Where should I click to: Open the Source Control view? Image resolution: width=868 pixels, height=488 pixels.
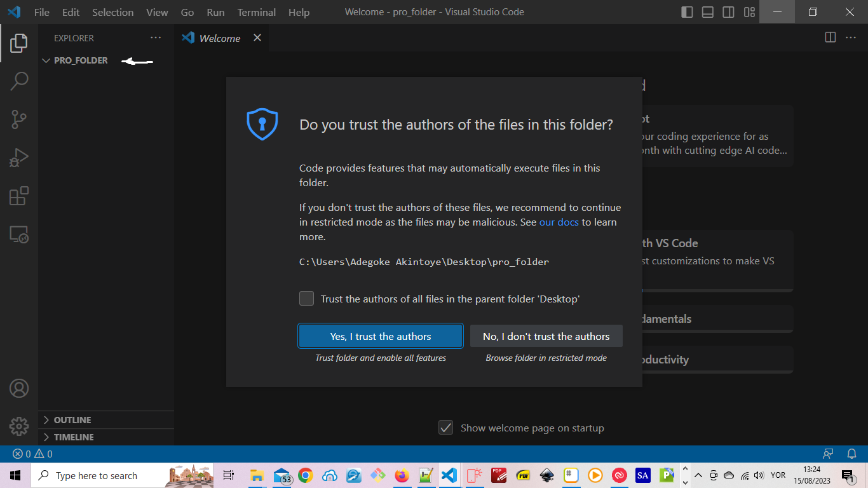pos(19,119)
